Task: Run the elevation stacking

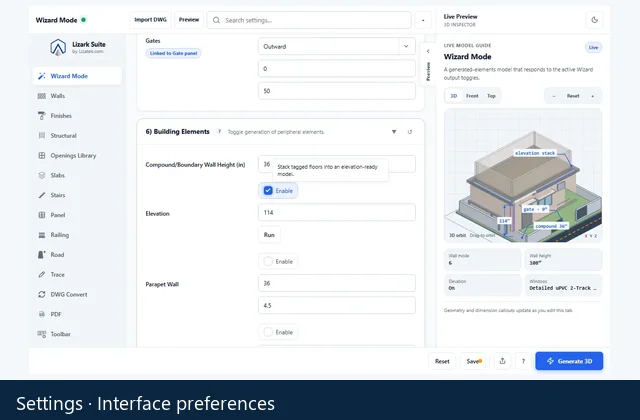Action: pos(269,235)
